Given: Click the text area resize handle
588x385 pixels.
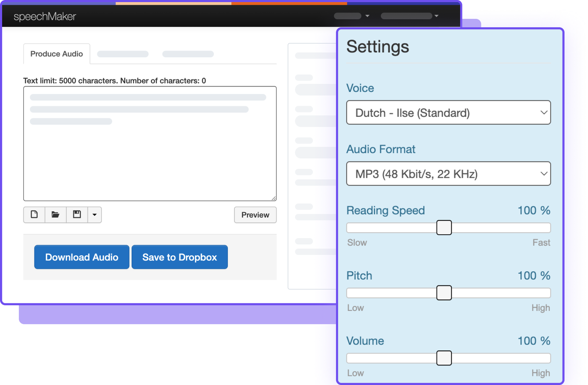Looking at the screenshot, I should click(x=274, y=198).
